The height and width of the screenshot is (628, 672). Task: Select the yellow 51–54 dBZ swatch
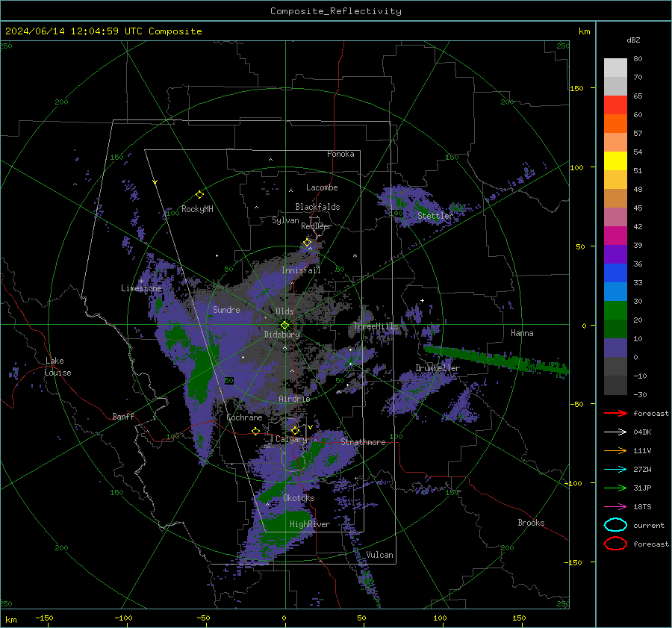(615, 161)
